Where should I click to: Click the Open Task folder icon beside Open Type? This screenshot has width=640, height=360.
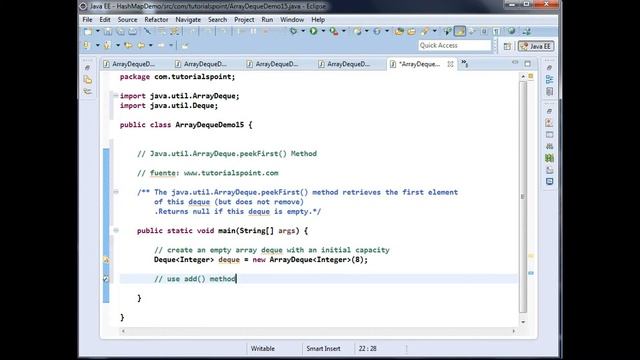411,31
